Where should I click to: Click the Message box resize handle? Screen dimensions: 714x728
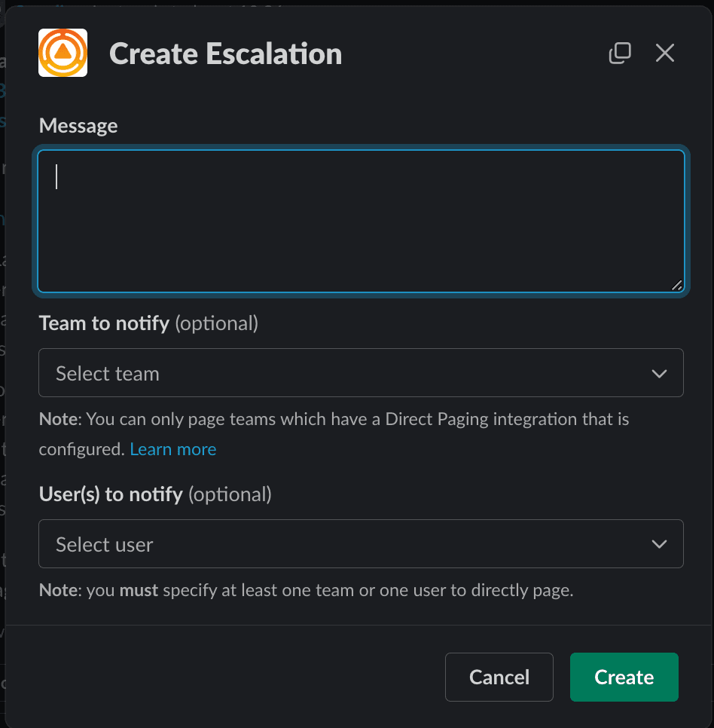tap(676, 285)
